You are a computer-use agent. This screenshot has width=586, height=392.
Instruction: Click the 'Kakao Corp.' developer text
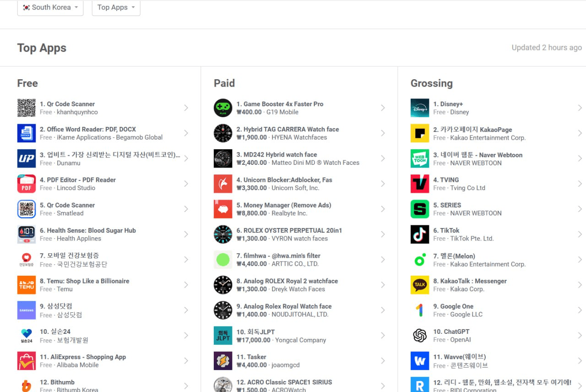pos(467,289)
